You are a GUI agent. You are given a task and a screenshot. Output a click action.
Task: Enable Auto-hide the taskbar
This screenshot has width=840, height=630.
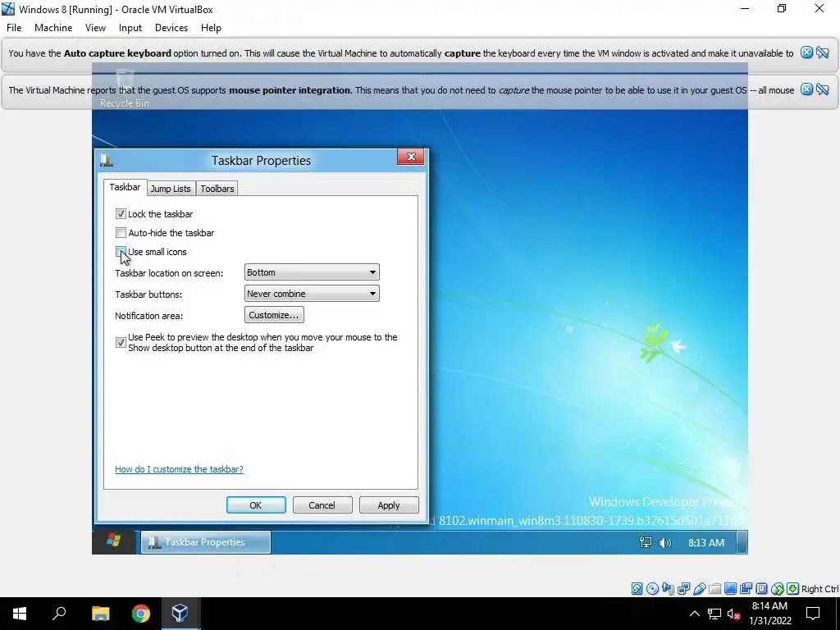pos(121,232)
